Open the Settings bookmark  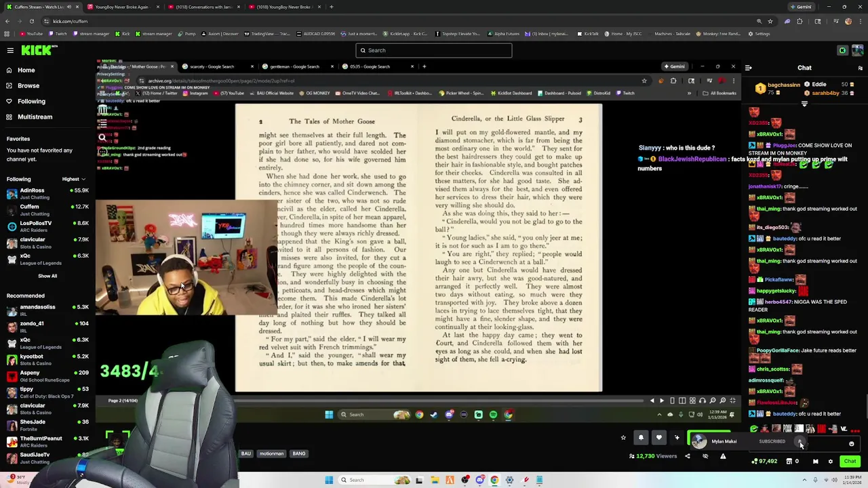point(759,34)
